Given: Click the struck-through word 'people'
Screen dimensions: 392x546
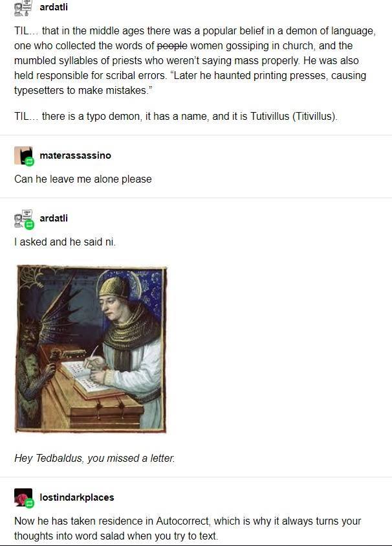Looking at the screenshot, I should coord(172,45).
